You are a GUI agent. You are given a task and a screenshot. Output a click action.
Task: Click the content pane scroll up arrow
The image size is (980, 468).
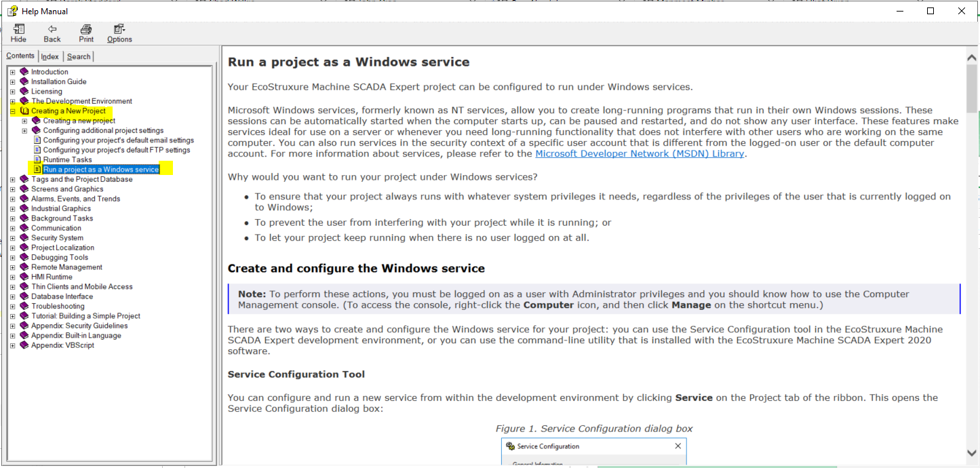972,59
